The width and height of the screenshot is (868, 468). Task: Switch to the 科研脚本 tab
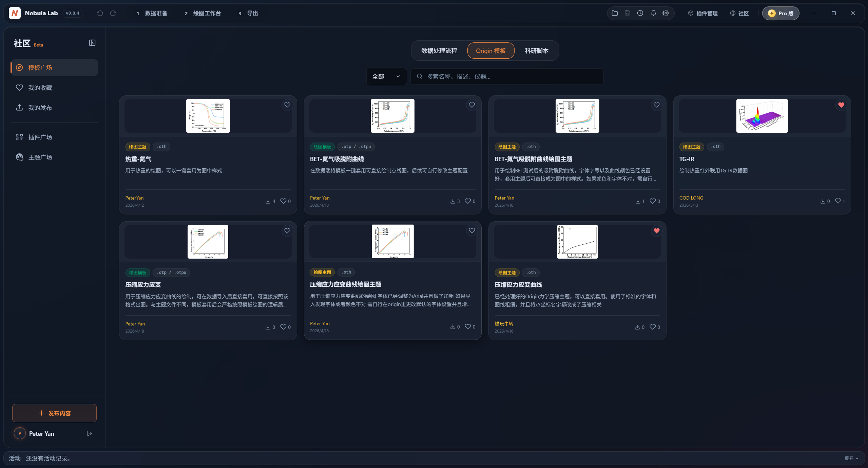536,51
